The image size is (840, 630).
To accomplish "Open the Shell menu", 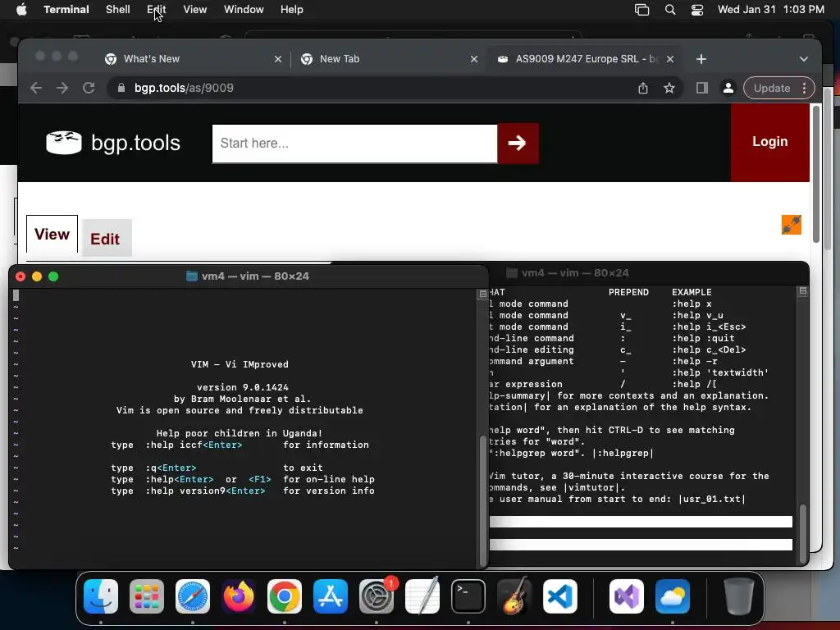I will 117,10.
